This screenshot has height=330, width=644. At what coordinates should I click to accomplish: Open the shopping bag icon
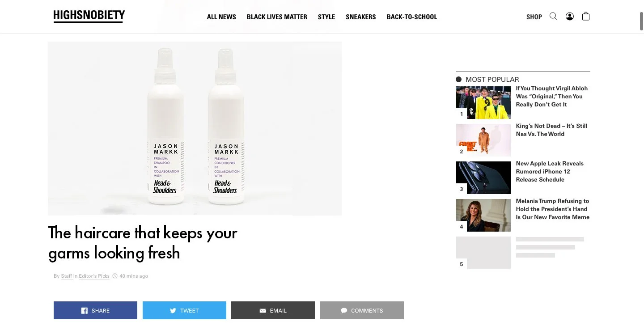586,17
